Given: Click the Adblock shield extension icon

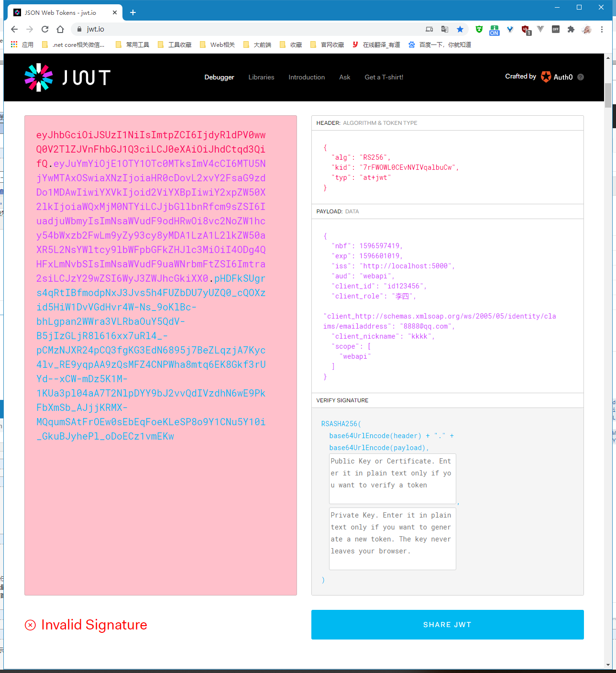Looking at the screenshot, I should click(479, 29).
